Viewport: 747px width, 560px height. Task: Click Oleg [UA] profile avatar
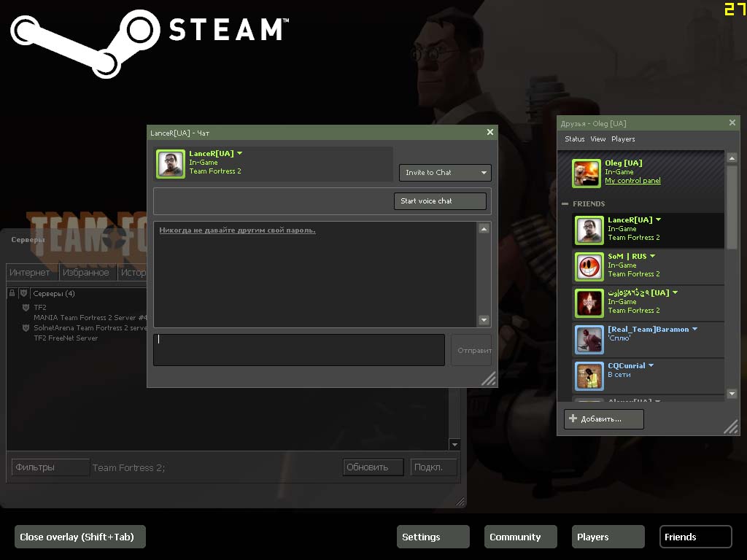(586, 174)
